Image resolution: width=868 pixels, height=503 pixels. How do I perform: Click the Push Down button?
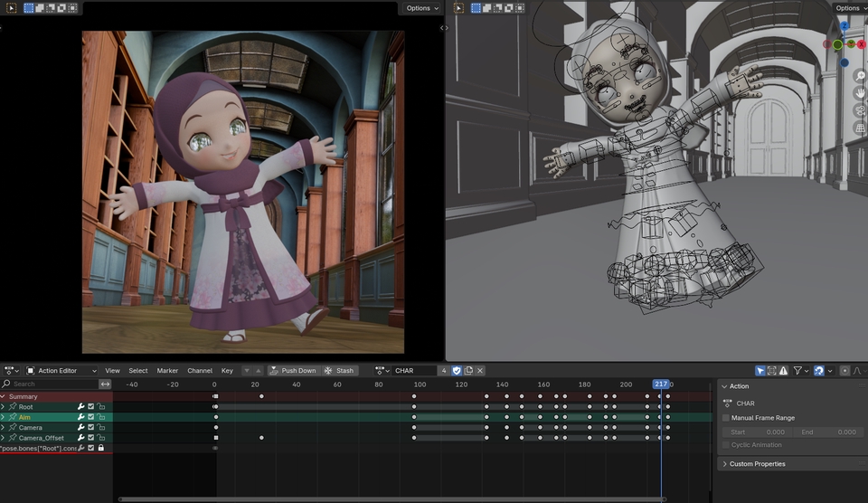tap(293, 371)
